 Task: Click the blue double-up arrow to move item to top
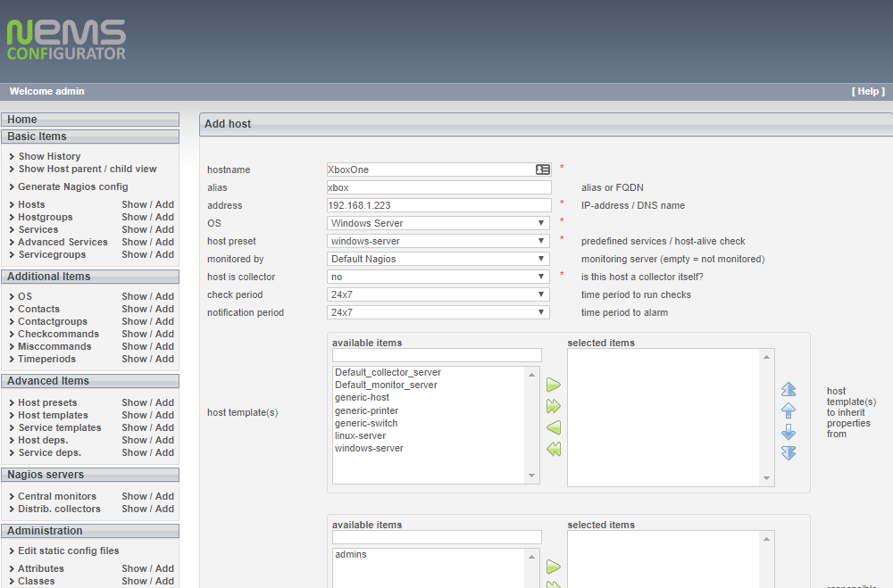pyautogui.click(x=789, y=389)
